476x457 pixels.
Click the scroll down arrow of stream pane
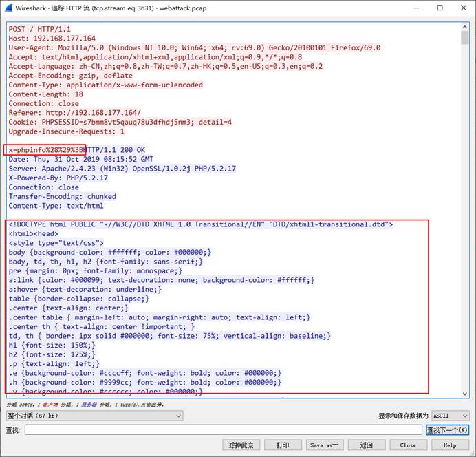pos(465,394)
